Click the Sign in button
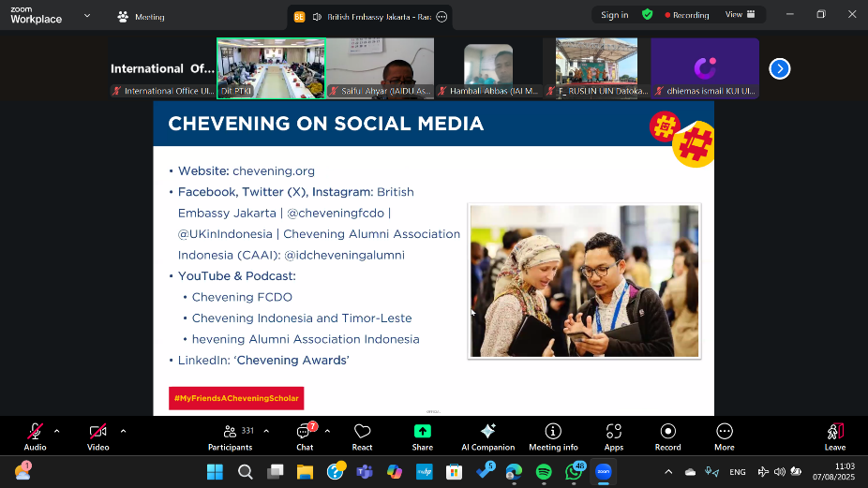Screen dimensions: 868x488 click(615, 15)
